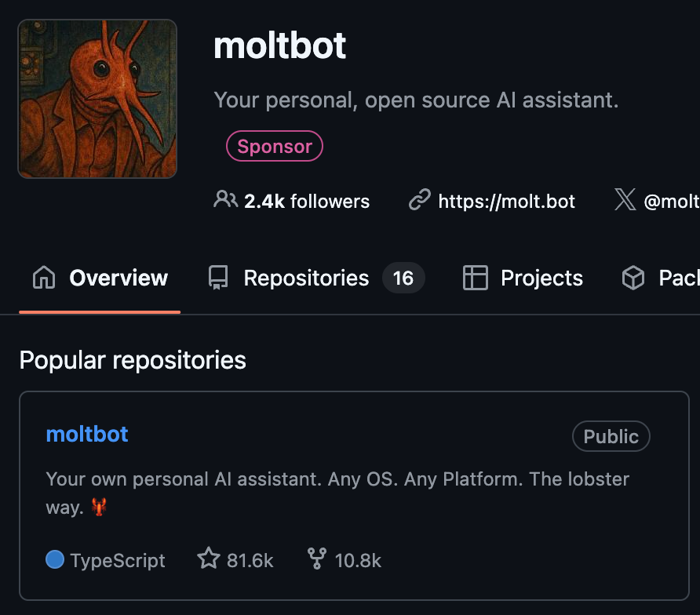Click the Overview home icon
Screen dimensions: 700x615
pyautogui.click(x=44, y=278)
